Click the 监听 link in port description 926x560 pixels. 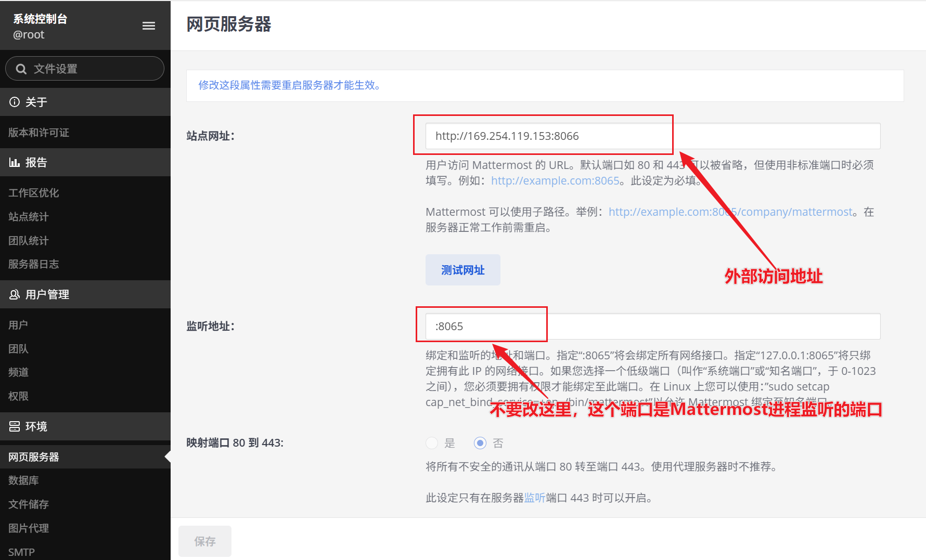(x=535, y=498)
